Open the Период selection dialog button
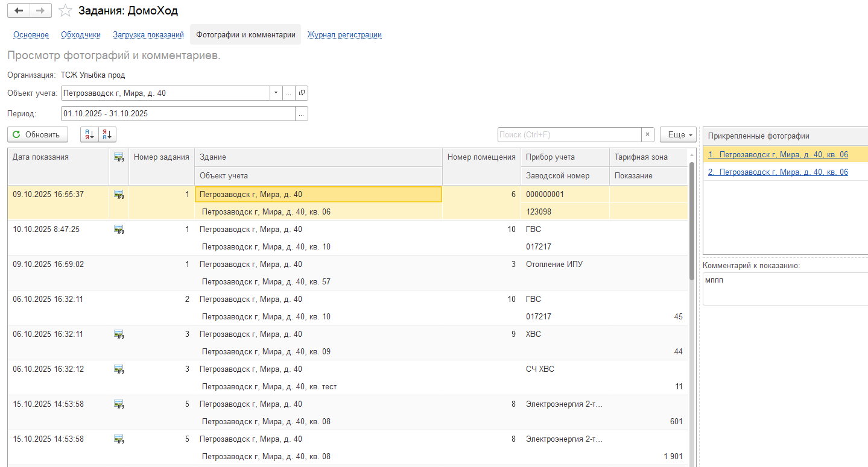868x467 pixels. tap(302, 113)
